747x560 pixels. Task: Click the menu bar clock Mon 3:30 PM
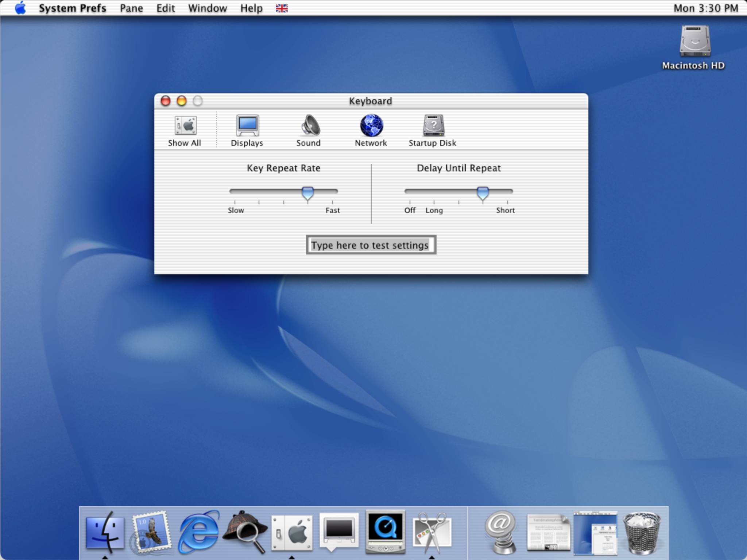coord(706,8)
